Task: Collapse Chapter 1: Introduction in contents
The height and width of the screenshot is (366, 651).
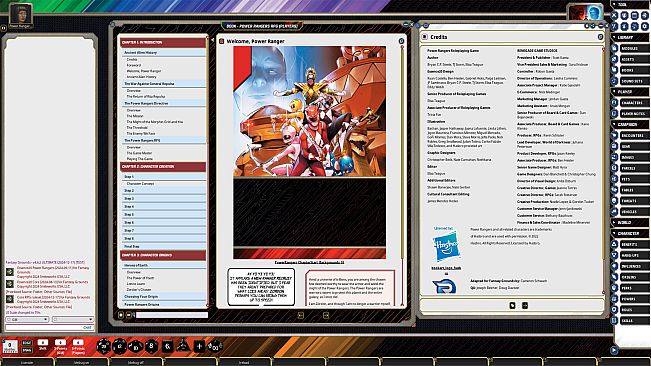Action: [163, 42]
